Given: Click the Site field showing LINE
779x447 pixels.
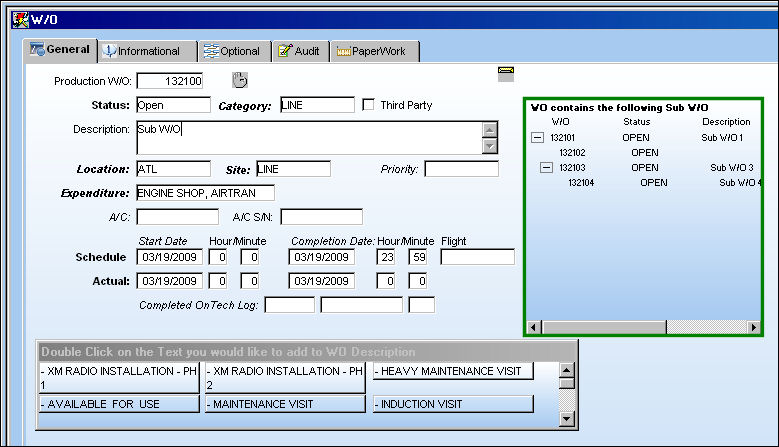Looking at the screenshot, I should 294,169.
